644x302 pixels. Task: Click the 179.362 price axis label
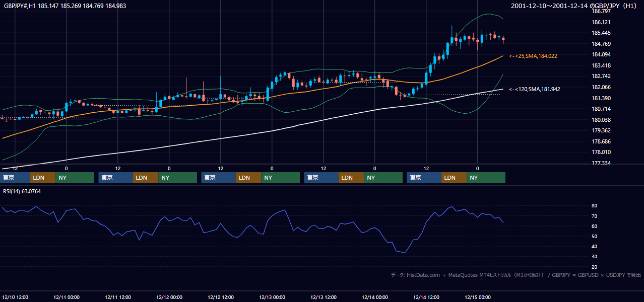[602, 130]
